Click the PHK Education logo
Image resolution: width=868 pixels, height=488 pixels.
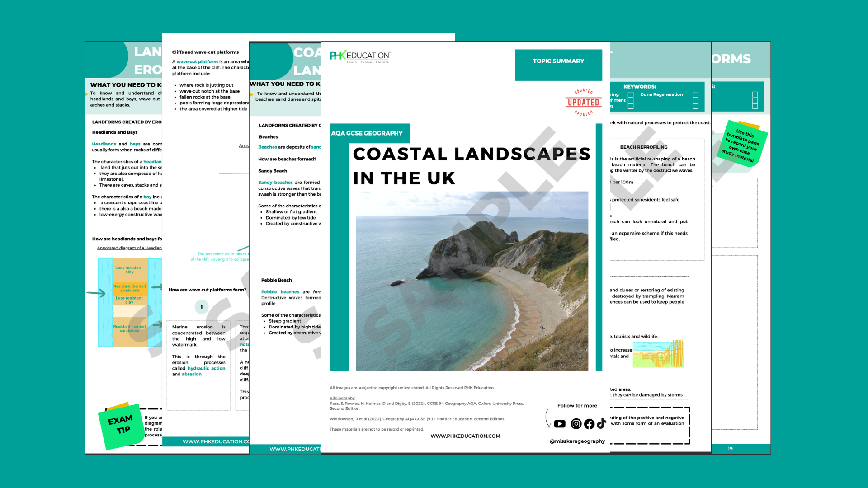pos(361,56)
